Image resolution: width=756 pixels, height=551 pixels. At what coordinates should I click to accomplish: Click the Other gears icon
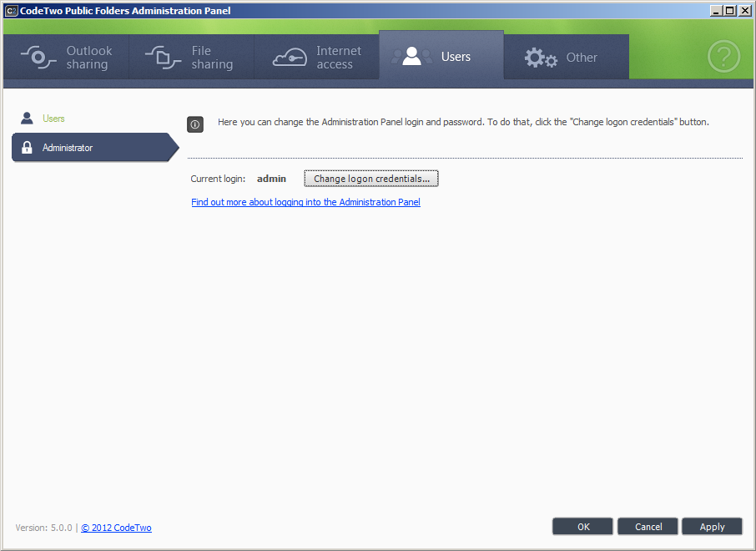[x=541, y=58]
